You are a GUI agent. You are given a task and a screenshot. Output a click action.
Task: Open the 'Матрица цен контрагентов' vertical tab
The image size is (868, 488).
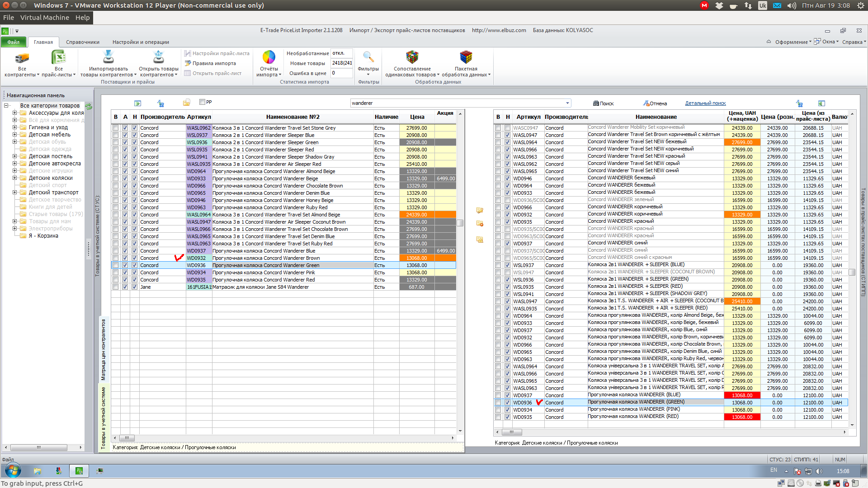tap(103, 349)
